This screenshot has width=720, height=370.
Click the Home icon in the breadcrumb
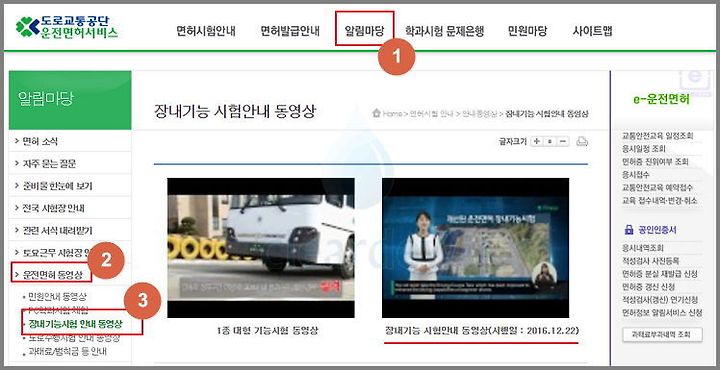377,113
